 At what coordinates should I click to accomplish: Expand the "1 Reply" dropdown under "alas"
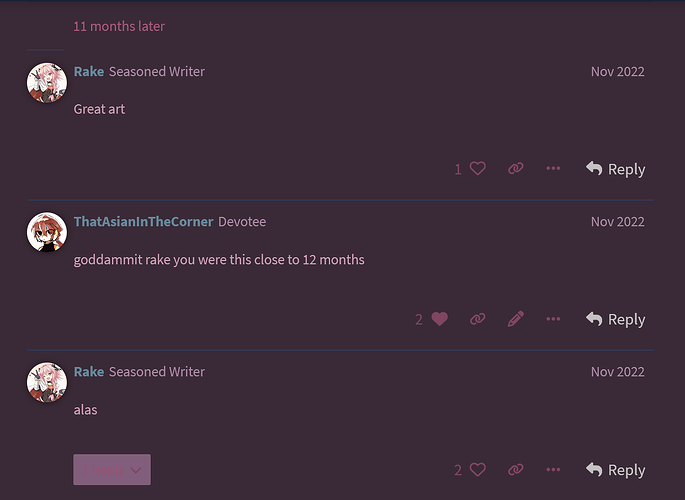112,469
